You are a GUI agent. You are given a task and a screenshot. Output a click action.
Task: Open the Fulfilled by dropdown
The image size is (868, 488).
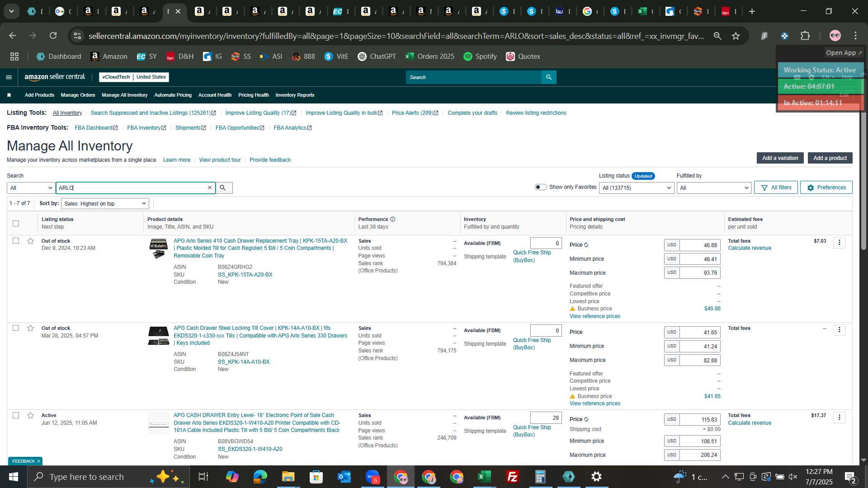point(714,188)
